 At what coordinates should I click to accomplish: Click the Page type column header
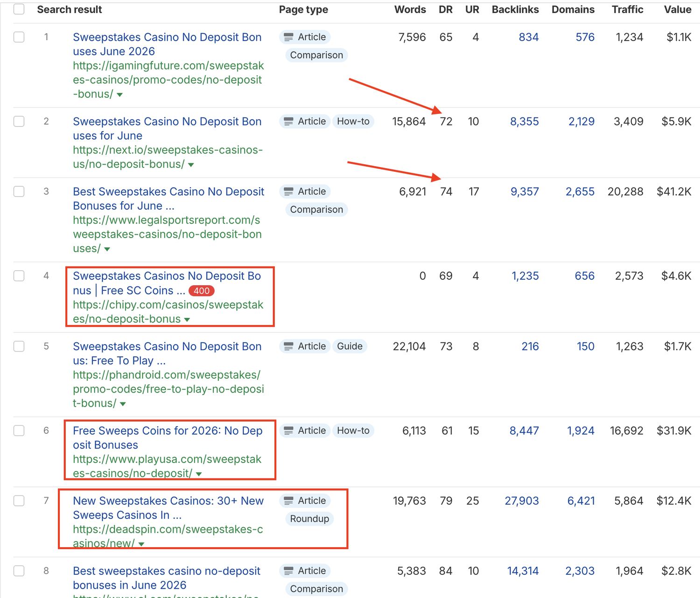coord(303,9)
